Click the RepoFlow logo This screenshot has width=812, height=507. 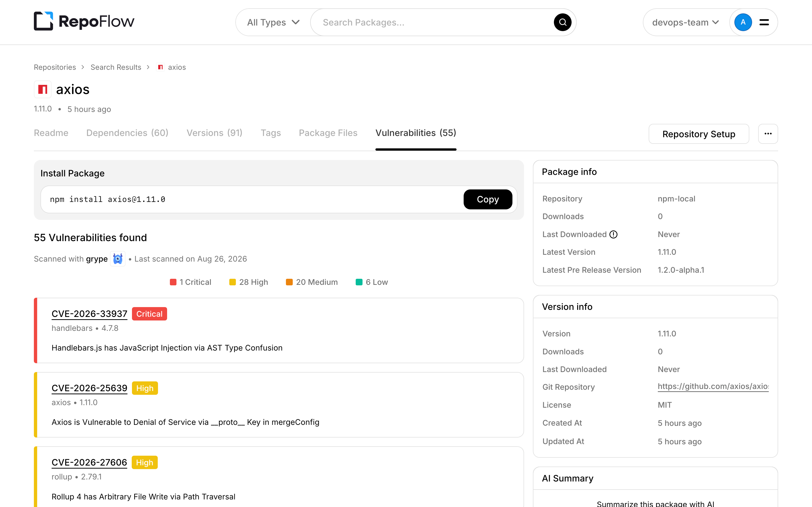point(84,21)
